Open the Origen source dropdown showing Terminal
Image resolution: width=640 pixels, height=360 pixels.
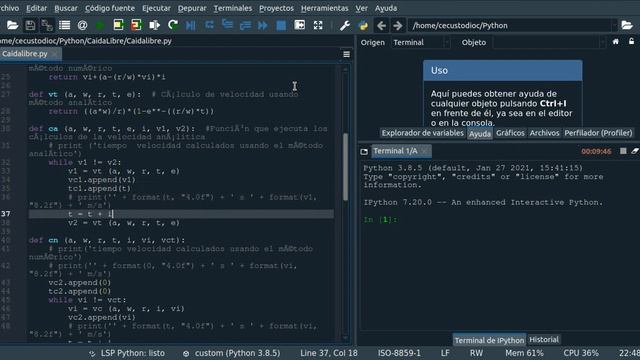[420, 42]
